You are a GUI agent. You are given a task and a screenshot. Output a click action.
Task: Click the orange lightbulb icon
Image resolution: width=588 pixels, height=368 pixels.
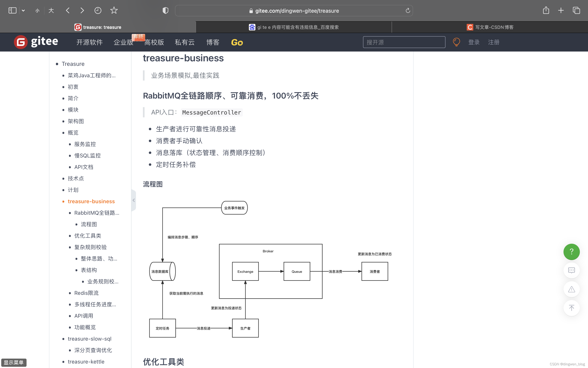[x=456, y=42]
